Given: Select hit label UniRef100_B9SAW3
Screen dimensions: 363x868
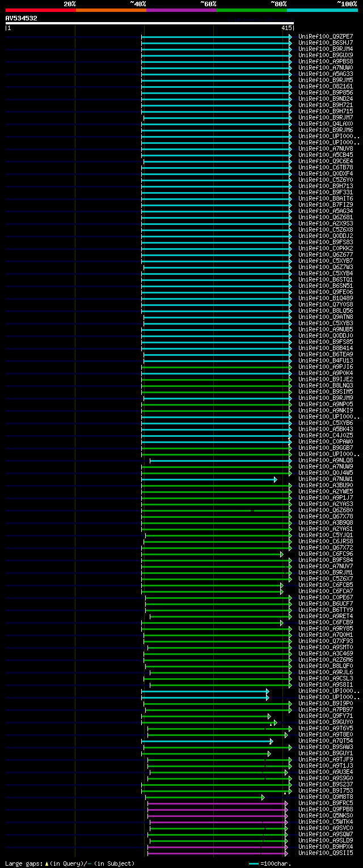Looking at the screenshot, I should 326,747.
